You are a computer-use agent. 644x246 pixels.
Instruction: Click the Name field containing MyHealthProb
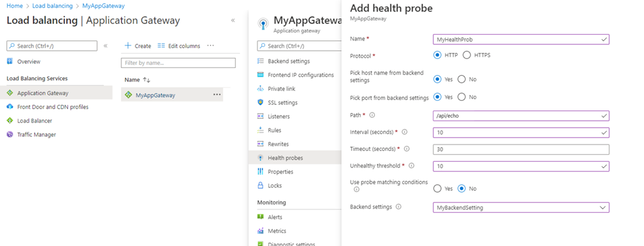pyautogui.click(x=521, y=39)
